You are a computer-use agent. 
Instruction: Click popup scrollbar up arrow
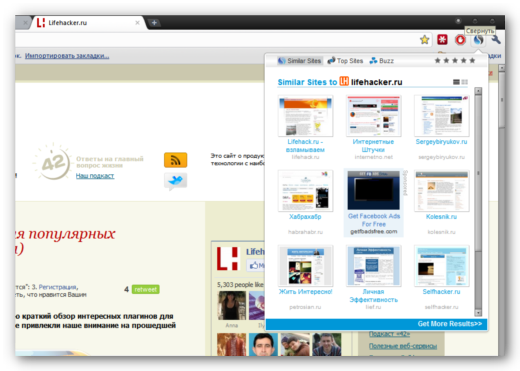(478, 91)
